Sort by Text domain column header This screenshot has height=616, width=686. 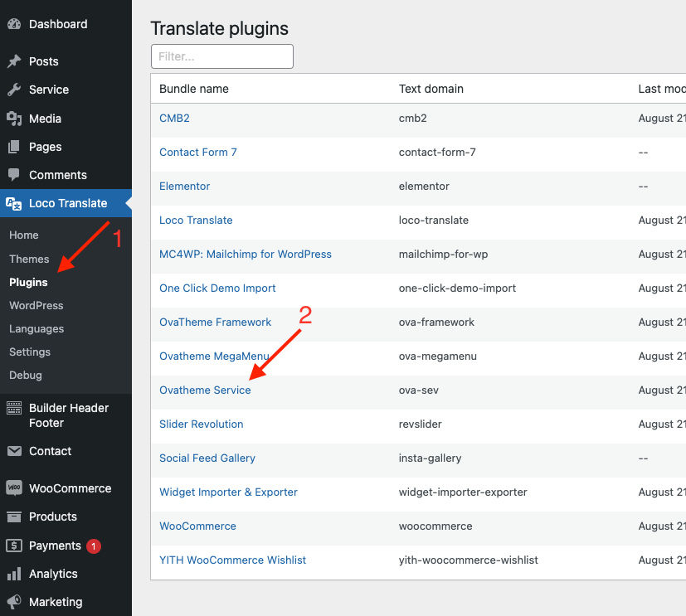pos(431,89)
